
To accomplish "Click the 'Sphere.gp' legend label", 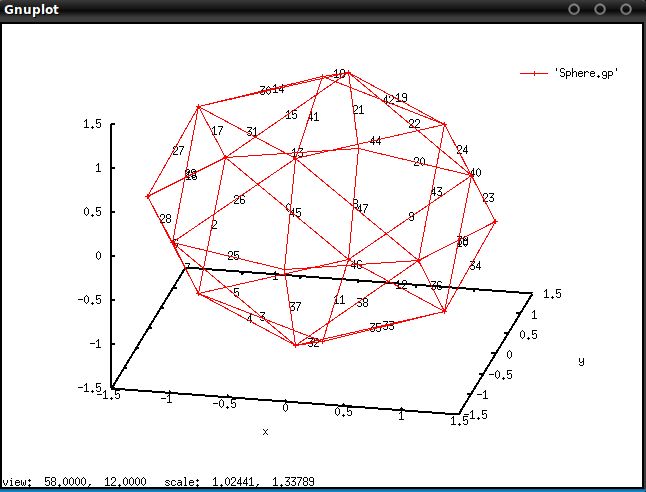I will pyautogui.click(x=586, y=73).
